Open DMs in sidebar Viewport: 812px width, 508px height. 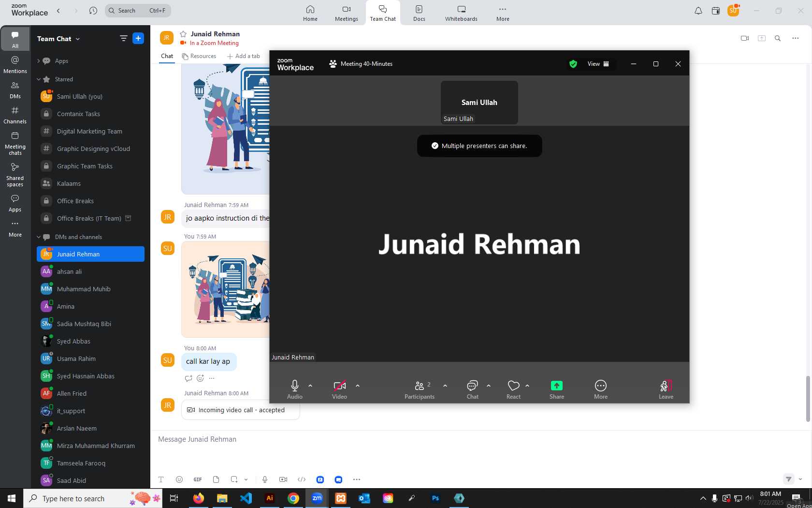click(15, 90)
